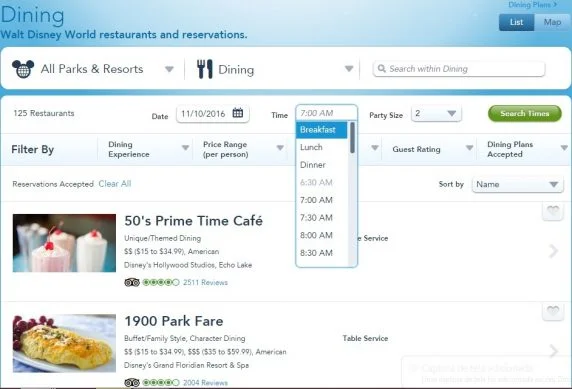Click the 125 Restaurants count text
Screen dimensions: 572x389
44,113
